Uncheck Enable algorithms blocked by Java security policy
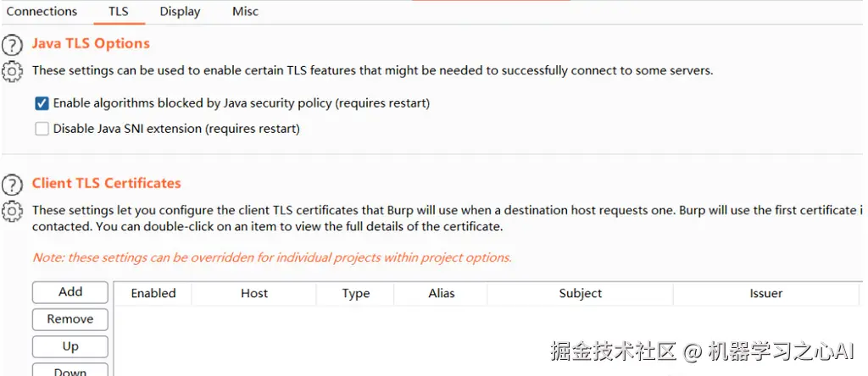The image size is (868, 376). tap(42, 103)
